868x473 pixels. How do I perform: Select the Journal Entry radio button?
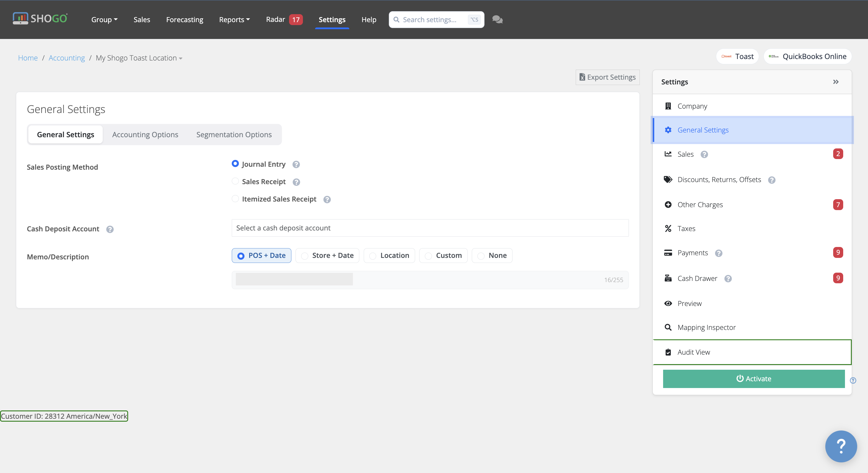pyautogui.click(x=235, y=163)
